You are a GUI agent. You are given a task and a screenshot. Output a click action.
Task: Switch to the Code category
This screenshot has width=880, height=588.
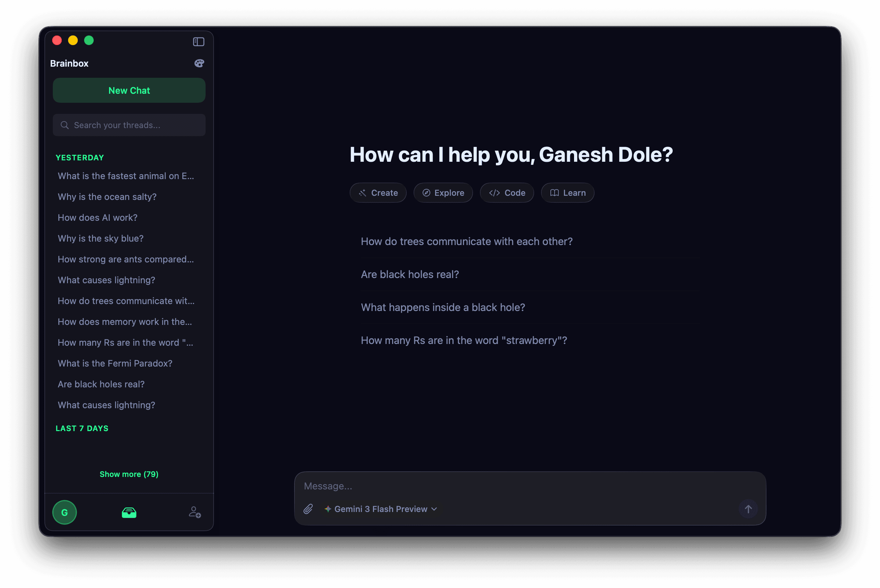(507, 193)
